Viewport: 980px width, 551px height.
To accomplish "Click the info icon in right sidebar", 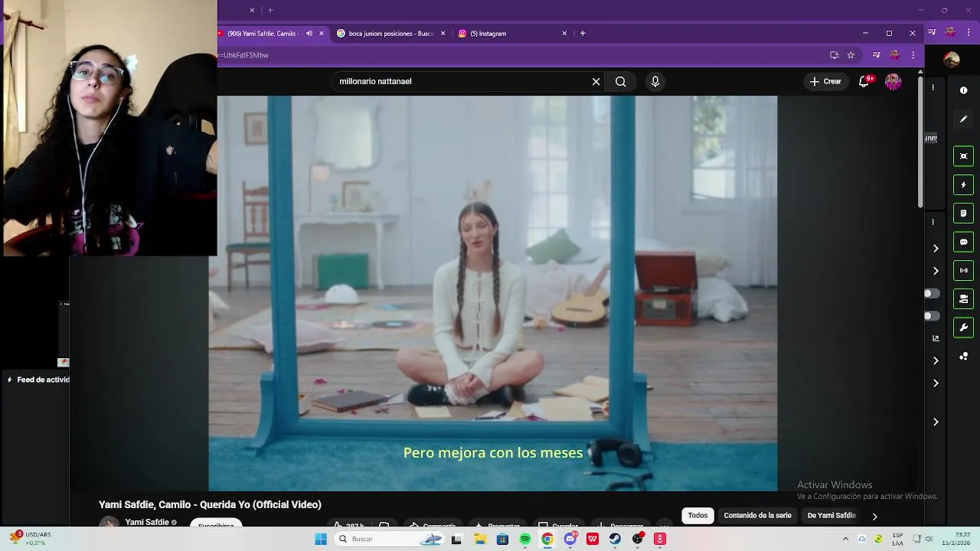I will tap(963, 90).
